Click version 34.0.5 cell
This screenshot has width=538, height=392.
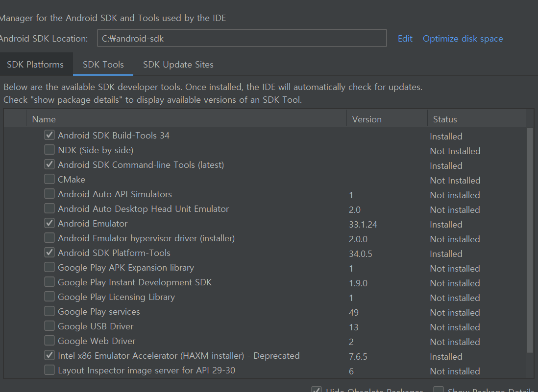pos(361,254)
